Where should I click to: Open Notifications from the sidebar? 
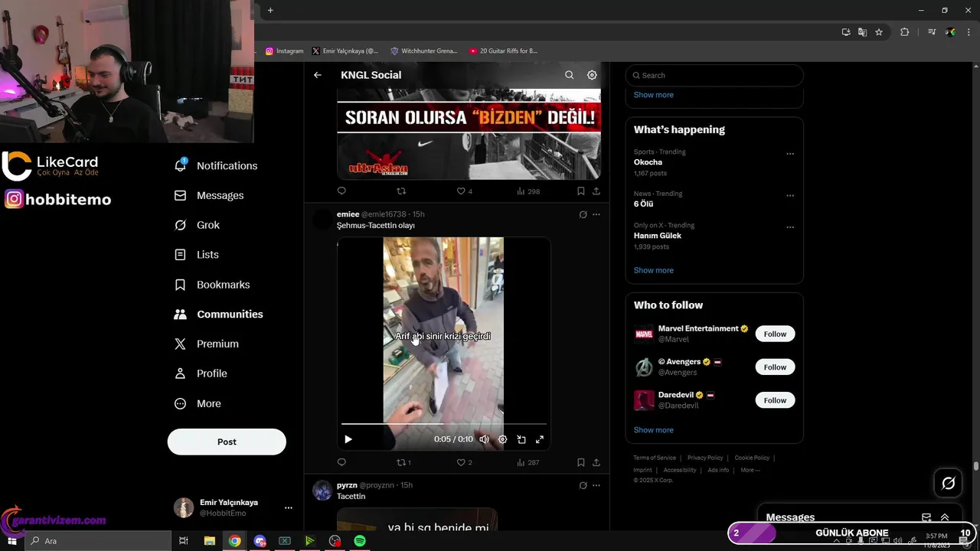217,165
